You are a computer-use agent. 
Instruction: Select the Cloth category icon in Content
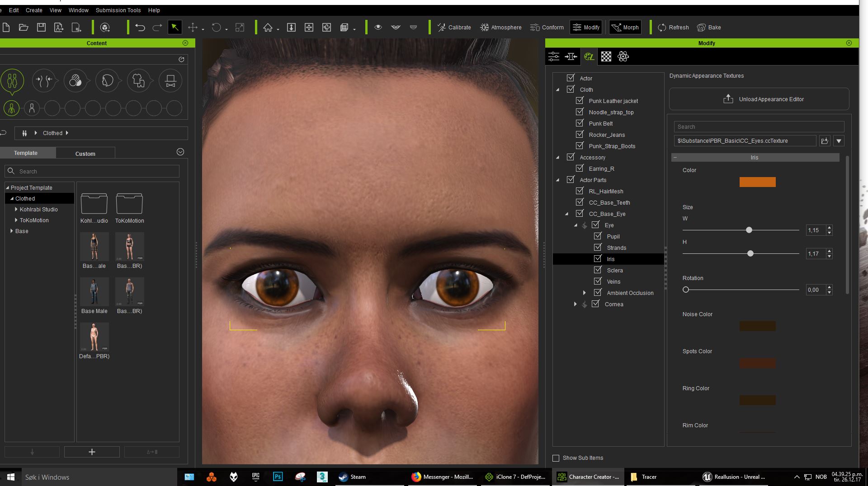tap(139, 81)
